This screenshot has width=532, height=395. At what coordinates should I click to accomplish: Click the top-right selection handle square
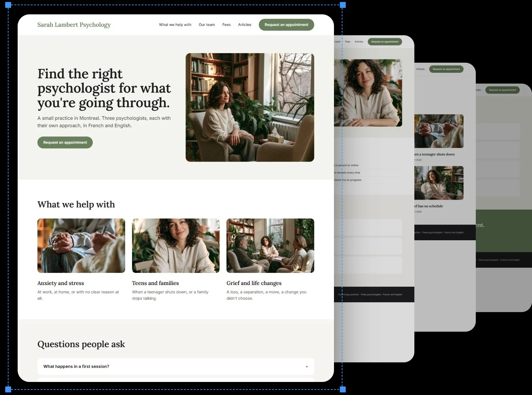click(x=343, y=5)
